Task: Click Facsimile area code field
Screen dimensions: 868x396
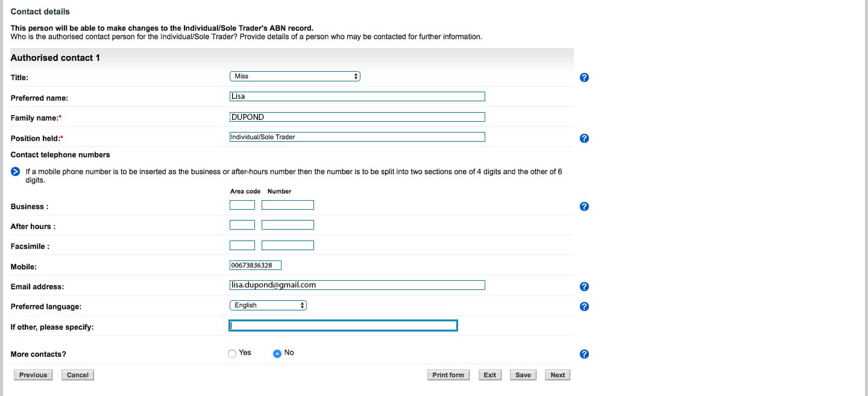Action: pyautogui.click(x=242, y=245)
